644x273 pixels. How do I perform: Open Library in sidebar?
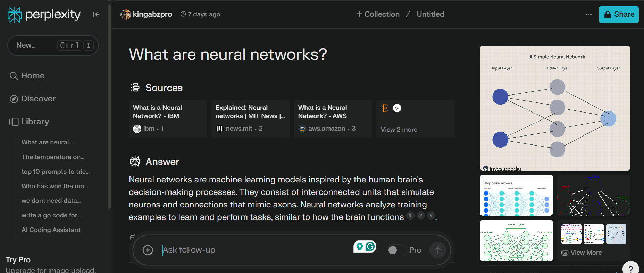coord(29,122)
